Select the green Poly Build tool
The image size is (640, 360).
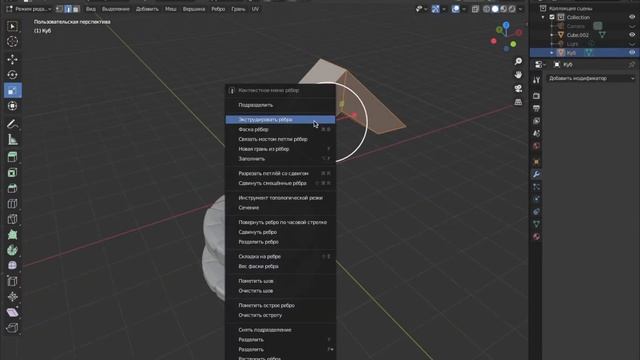tap(12, 235)
